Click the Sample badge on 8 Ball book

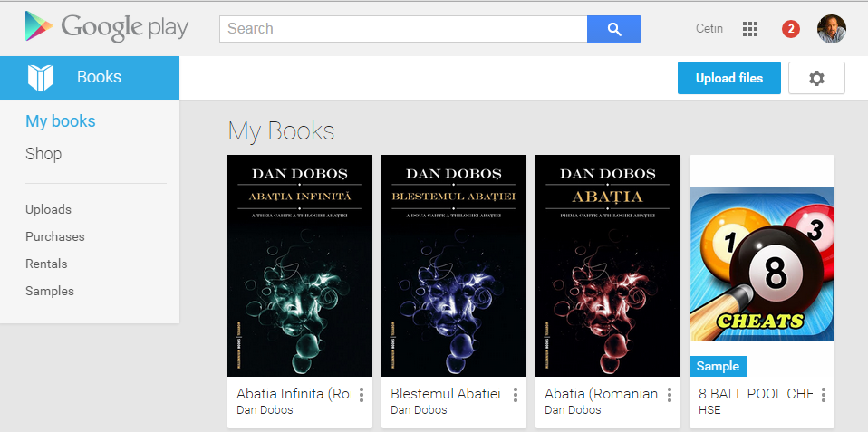(718, 366)
